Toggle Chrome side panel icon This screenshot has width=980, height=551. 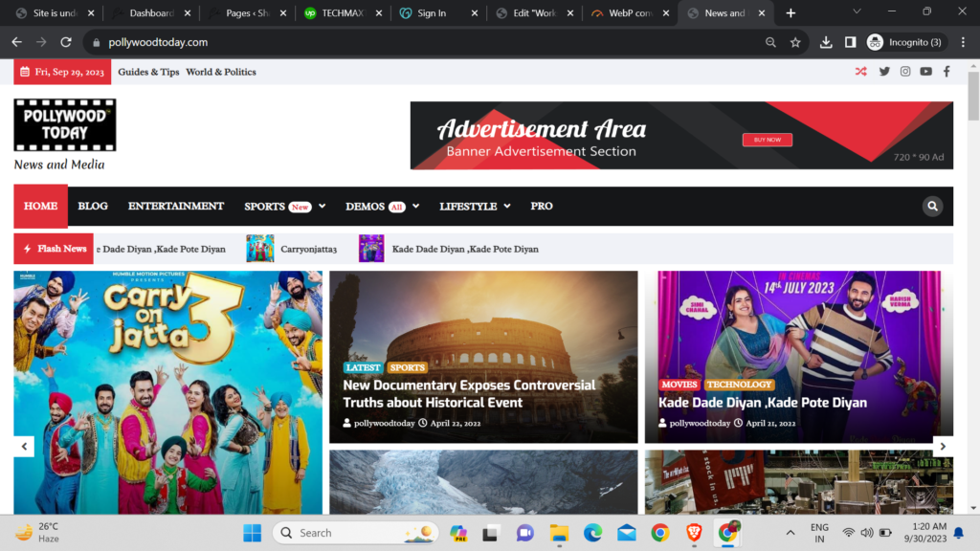tap(850, 42)
